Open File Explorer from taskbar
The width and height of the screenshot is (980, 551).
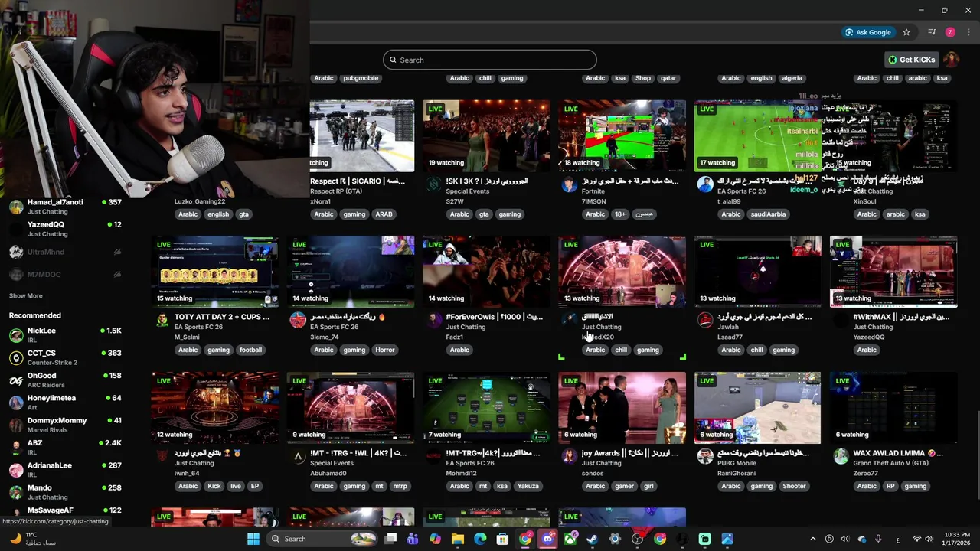(x=458, y=539)
